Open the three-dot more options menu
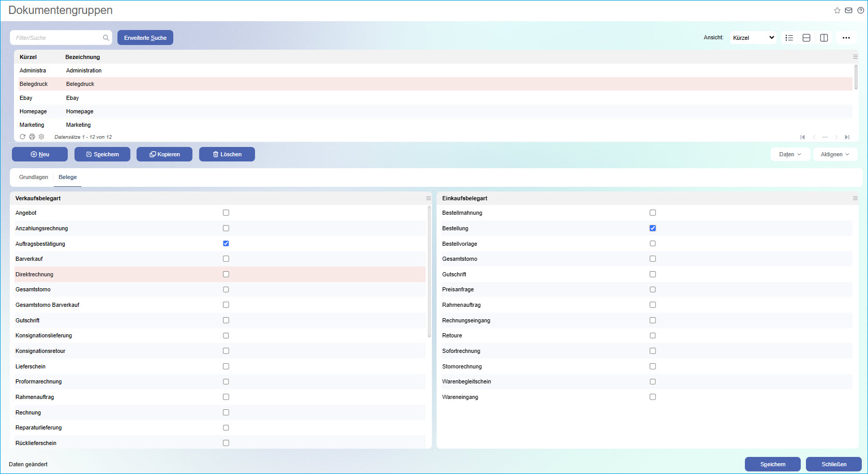Image resolution: width=868 pixels, height=474 pixels. [x=846, y=38]
